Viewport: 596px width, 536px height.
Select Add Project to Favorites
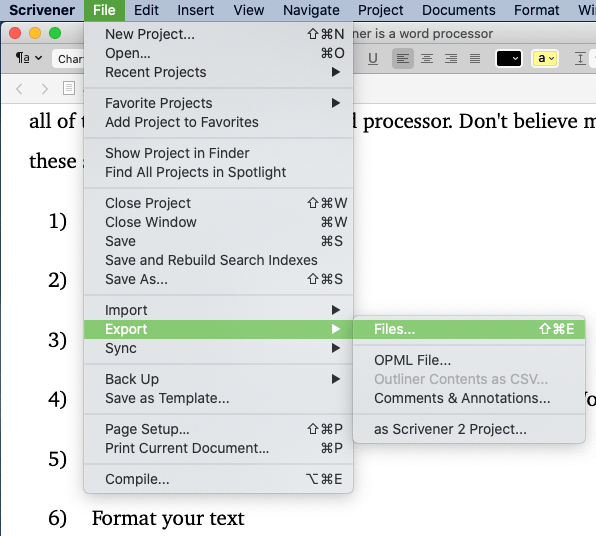[219, 122]
